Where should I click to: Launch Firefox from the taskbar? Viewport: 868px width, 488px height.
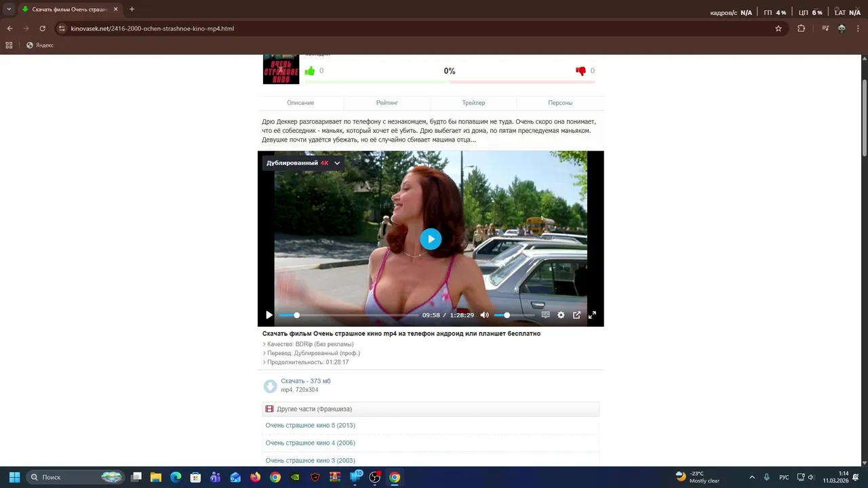[255, 477]
